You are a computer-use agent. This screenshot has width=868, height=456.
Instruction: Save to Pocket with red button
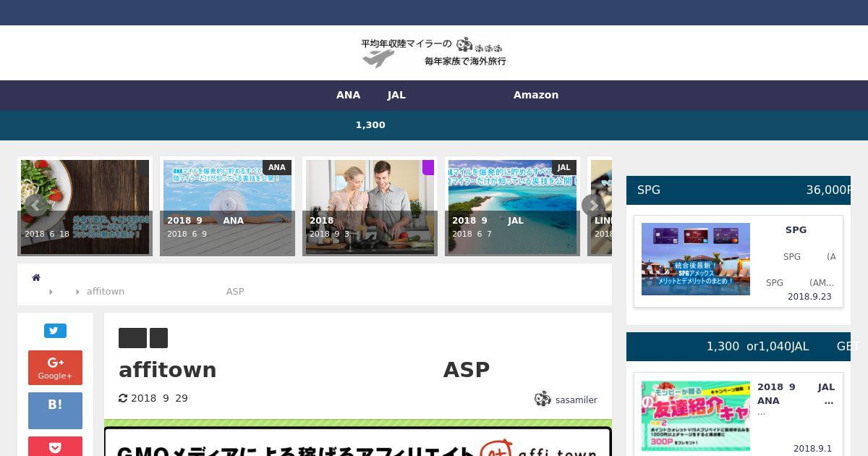point(55,447)
